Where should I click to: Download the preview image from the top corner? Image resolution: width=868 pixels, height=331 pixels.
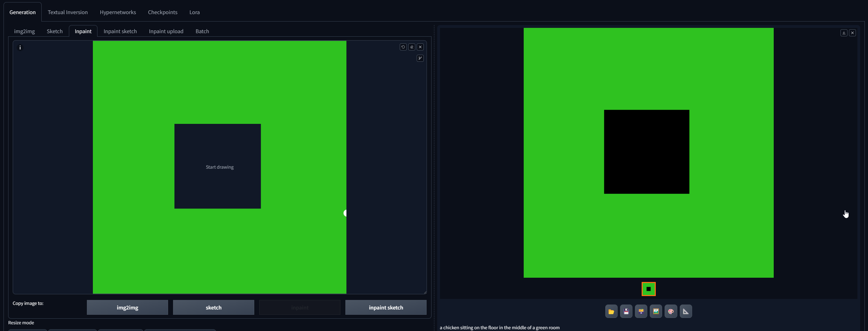(x=844, y=32)
